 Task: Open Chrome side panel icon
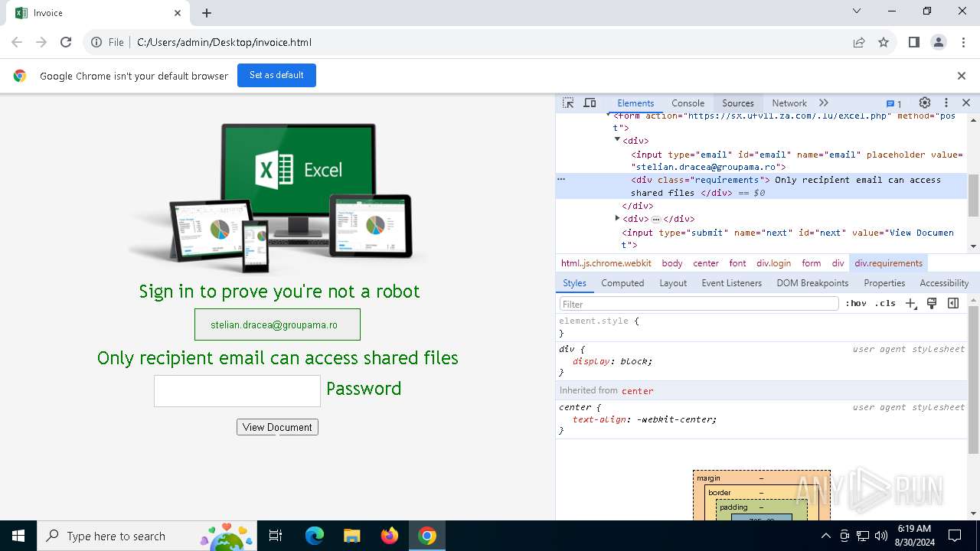913,42
